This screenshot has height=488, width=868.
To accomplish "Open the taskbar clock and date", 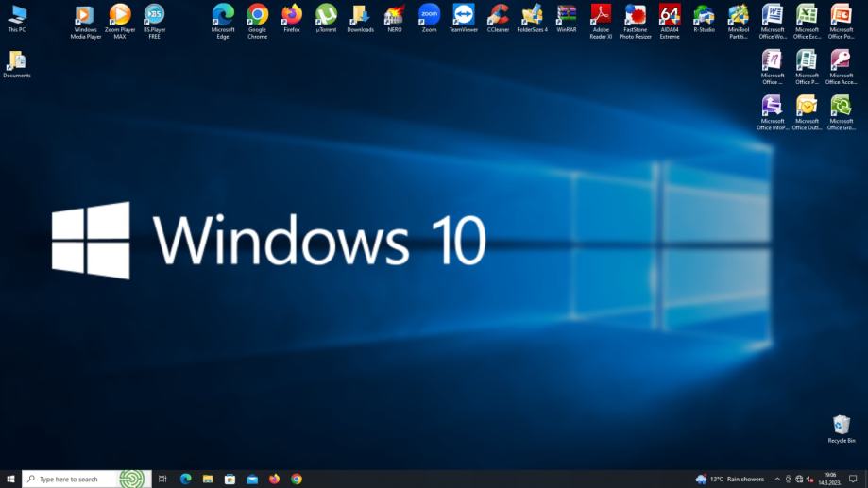I will (x=829, y=479).
